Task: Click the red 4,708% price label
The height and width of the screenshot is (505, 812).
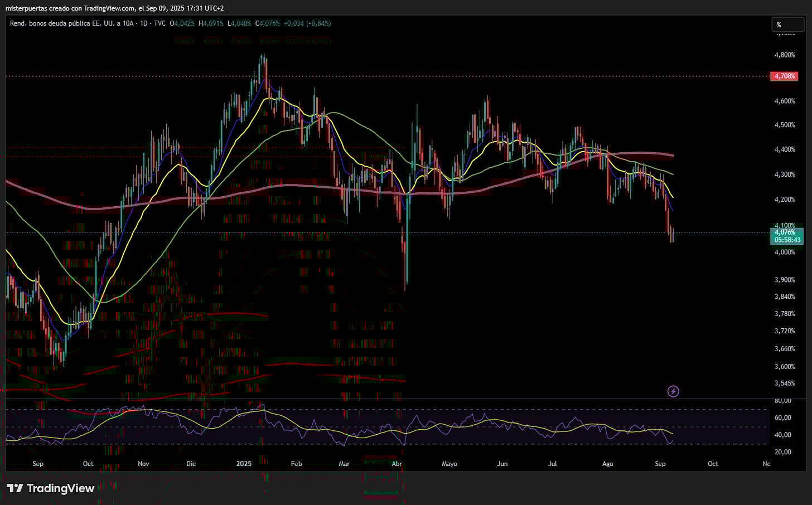Action: pyautogui.click(x=785, y=76)
